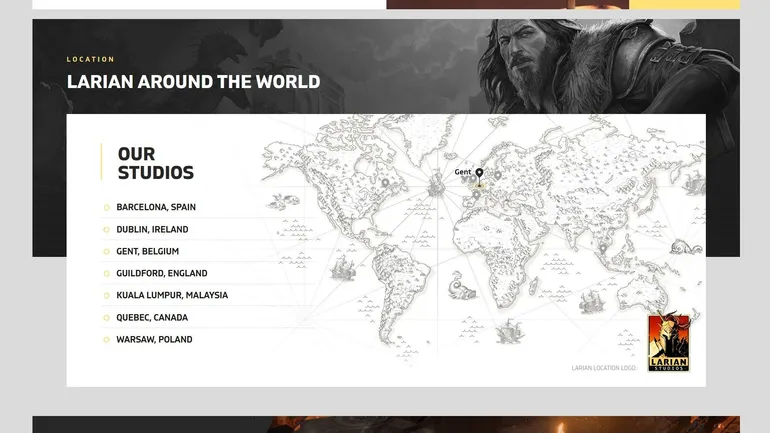This screenshot has width=770, height=433.
Task: Click the sea serpent drawing near Australia
Action: click(684, 247)
